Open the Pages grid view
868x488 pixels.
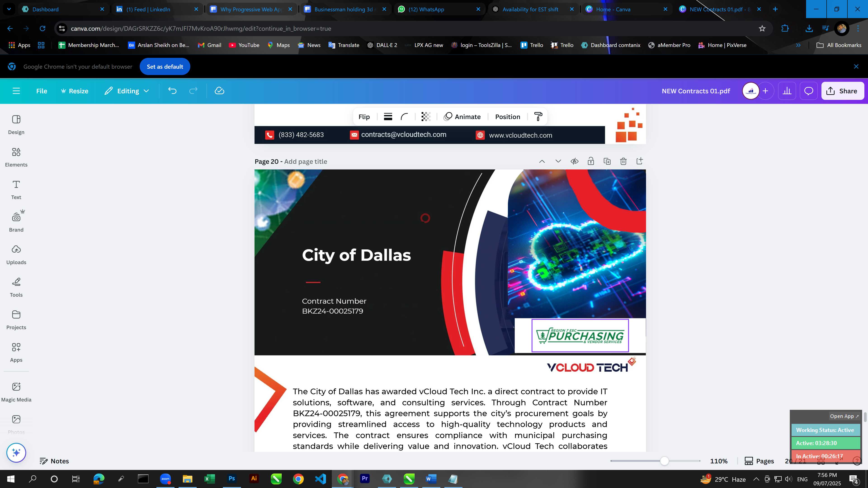[x=759, y=461]
